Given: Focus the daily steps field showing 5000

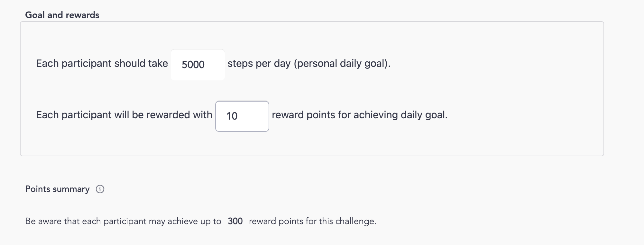Looking at the screenshot, I should tap(198, 65).
